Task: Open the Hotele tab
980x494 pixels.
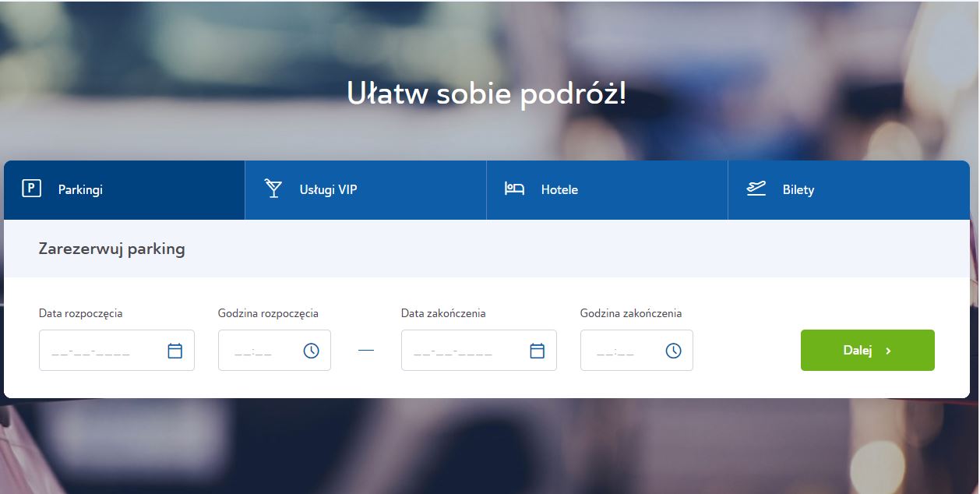Action: (x=559, y=190)
